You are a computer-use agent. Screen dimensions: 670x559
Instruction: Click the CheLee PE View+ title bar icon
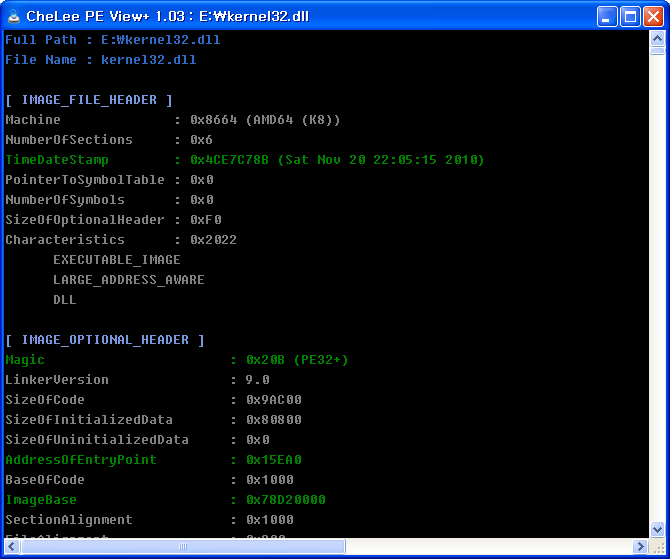14,16
